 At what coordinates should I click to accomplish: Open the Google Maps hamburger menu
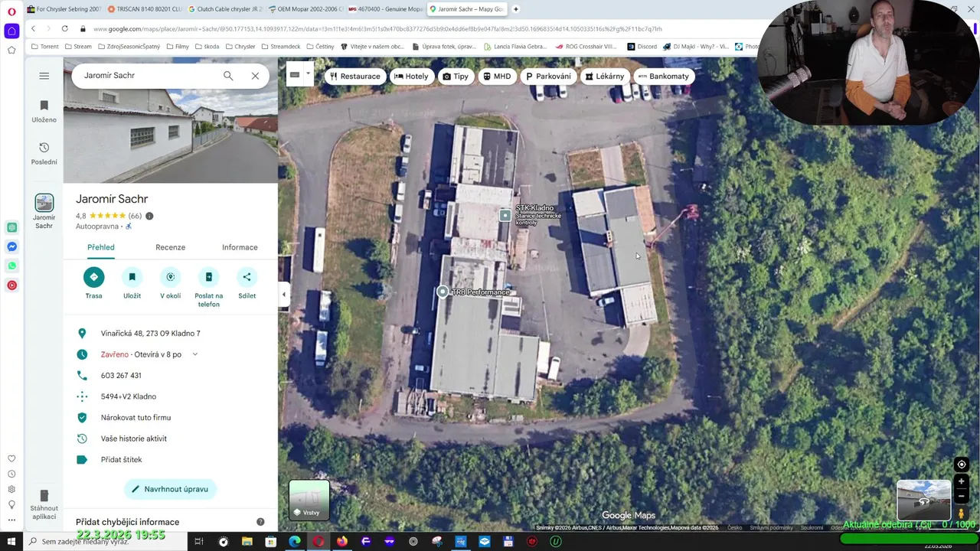click(x=44, y=76)
